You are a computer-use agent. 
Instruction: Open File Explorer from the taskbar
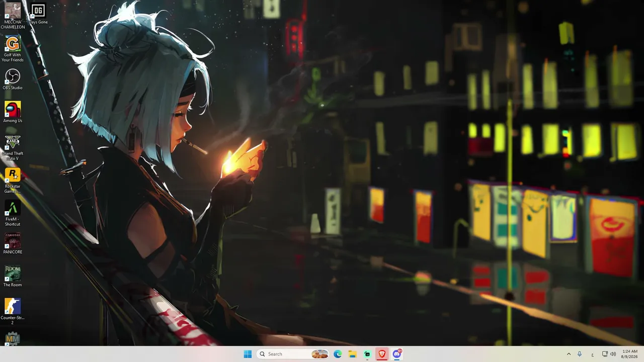point(352,354)
